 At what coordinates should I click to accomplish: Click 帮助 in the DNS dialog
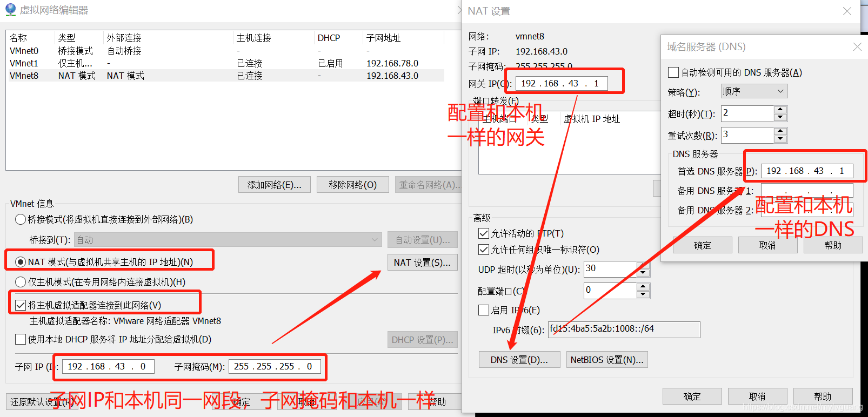click(x=833, y=245)
